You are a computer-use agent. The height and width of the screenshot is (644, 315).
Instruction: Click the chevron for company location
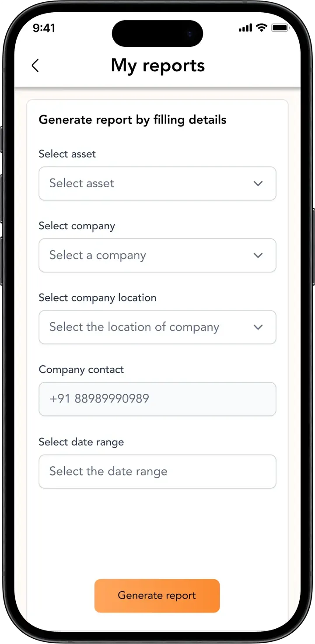coord(258,327)
